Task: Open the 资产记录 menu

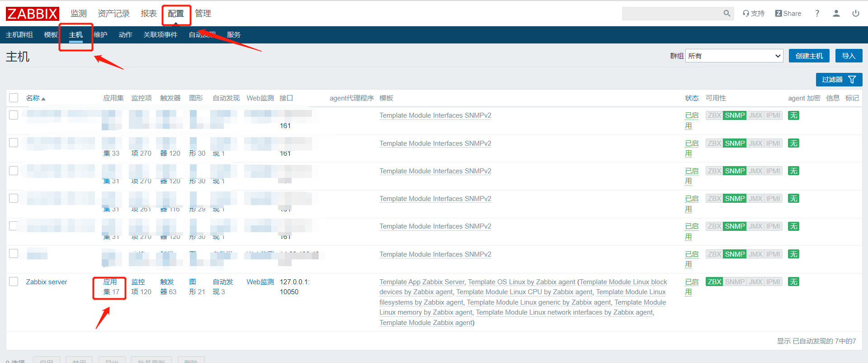Action: (113, 14)
